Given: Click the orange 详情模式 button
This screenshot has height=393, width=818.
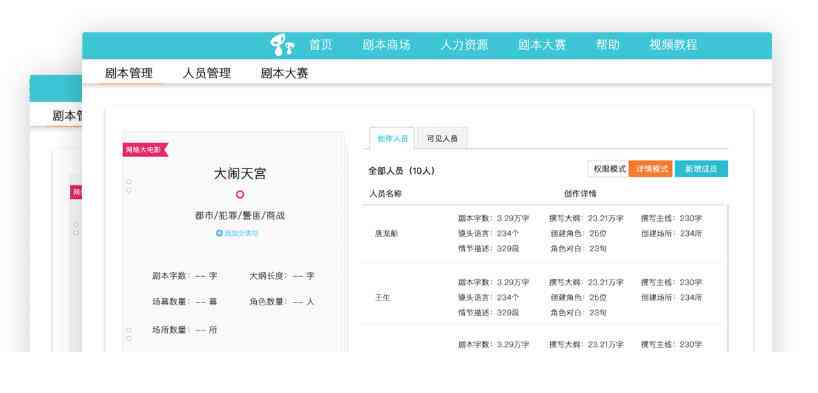Looking at the screenshot, I should (651, 169).
